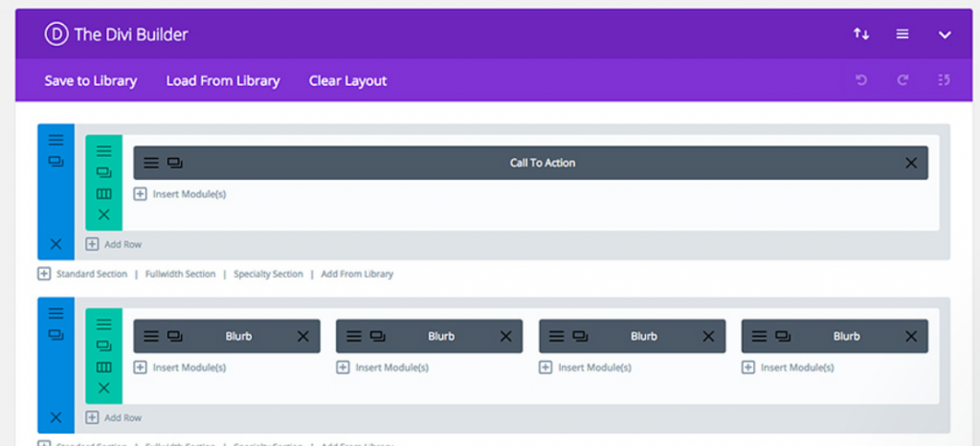The width and height of the screenshot is (980, 446).
Task: Open the hamburger menu in Divi Builder header
Action: coord(902,34)
